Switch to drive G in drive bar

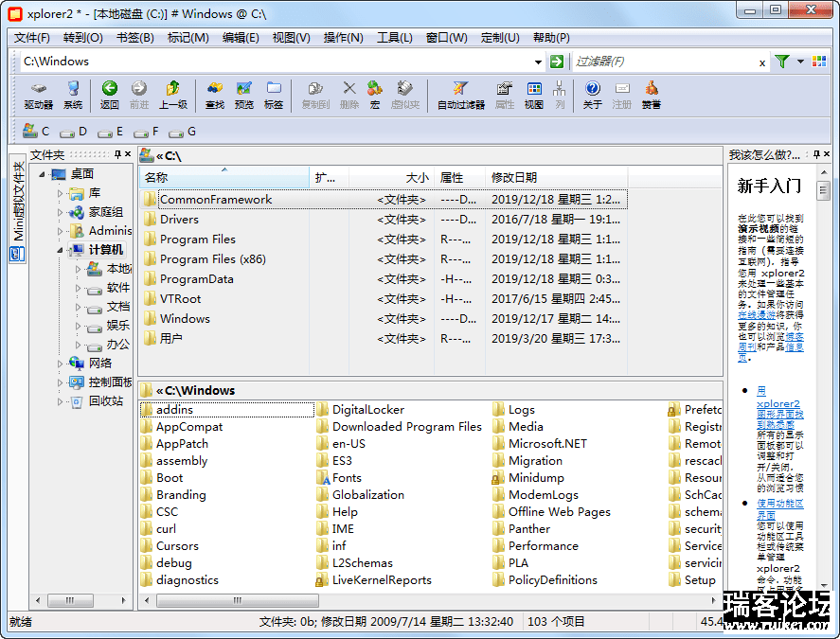[183, 132]
